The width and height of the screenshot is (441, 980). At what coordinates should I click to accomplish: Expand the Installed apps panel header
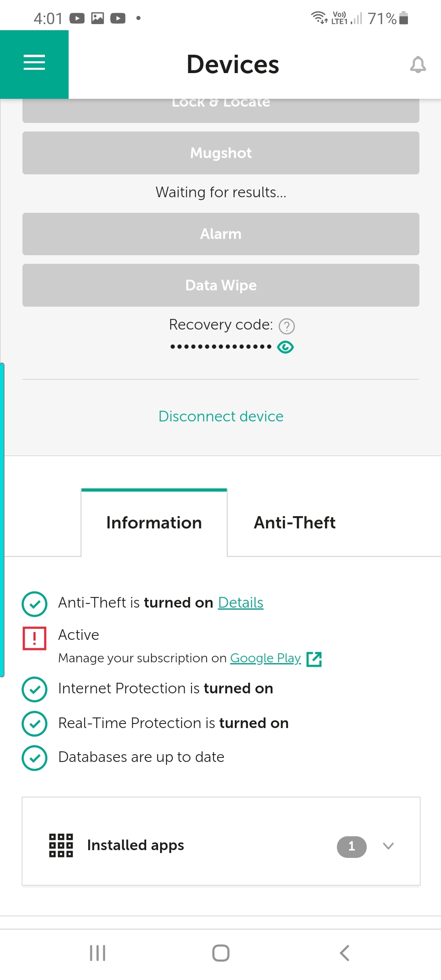pos(221,841)
